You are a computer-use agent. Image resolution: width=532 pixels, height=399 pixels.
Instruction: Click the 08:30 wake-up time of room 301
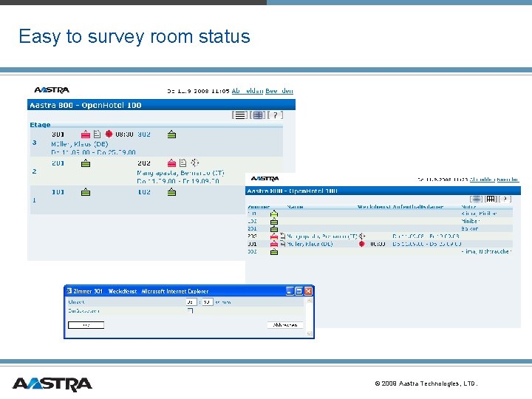(124, 134)
